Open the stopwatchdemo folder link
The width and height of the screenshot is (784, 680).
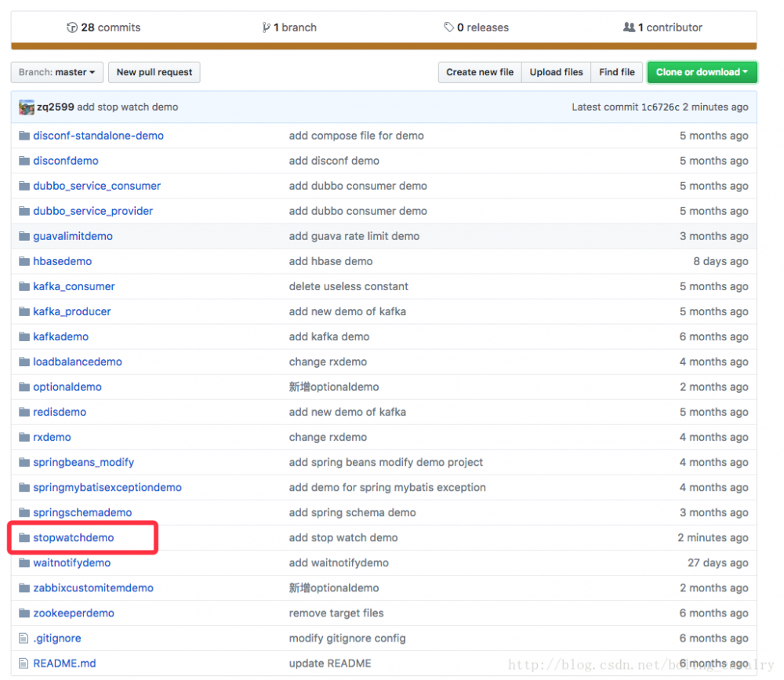pyautogui.click(x=71, y=538)
